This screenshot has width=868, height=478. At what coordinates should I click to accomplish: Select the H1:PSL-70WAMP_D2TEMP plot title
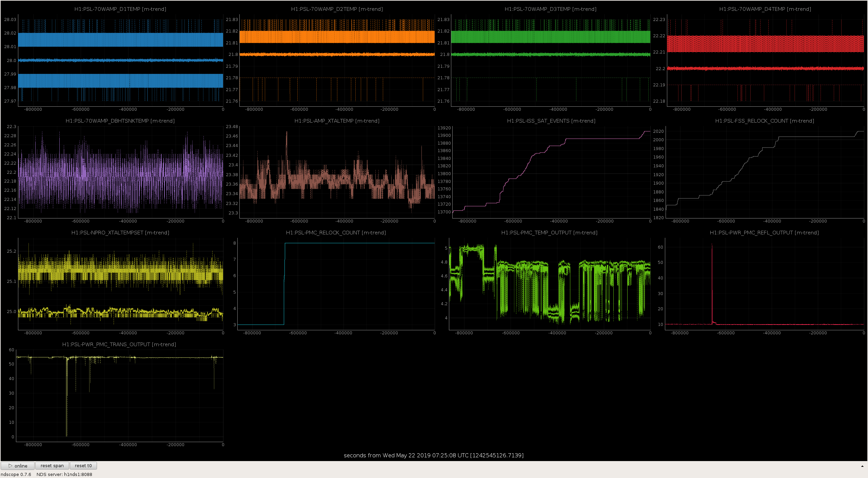337,9
